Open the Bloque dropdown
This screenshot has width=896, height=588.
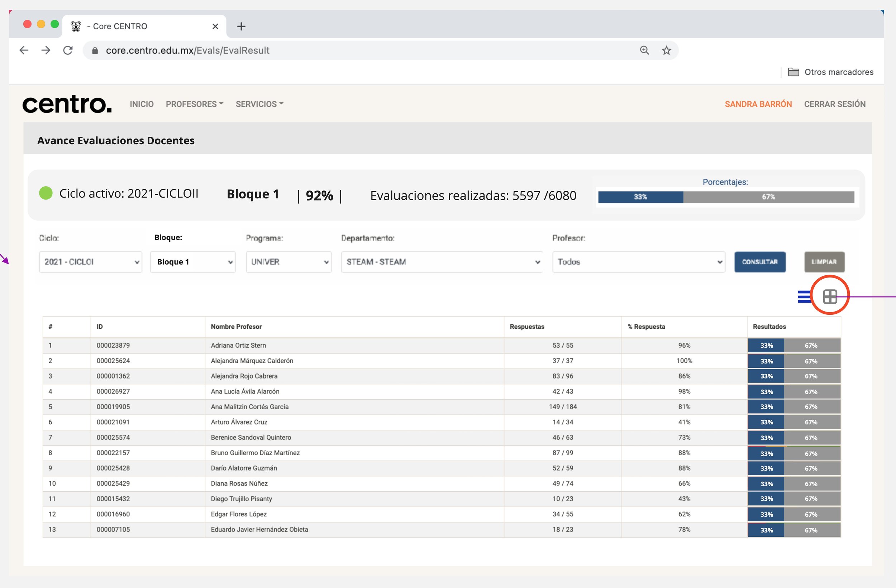pyautogui.click(x=193, y=262)
